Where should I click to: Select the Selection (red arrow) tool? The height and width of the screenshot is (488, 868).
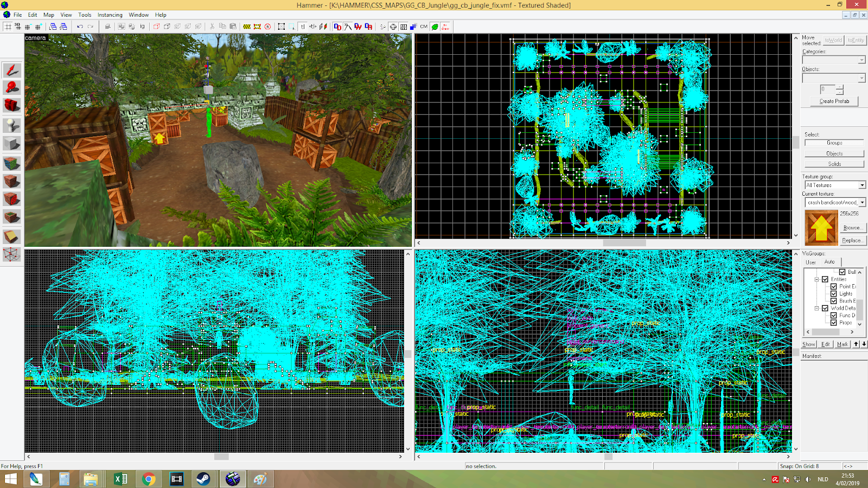12,70
